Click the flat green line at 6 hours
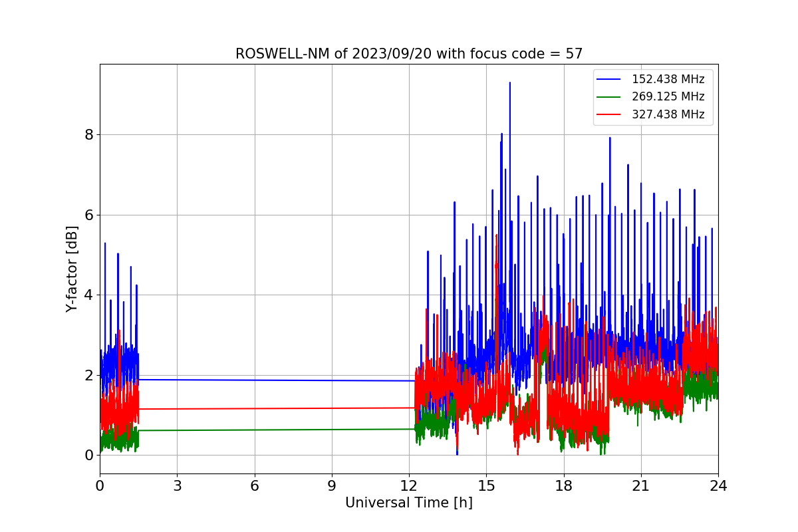 (255, 430)
